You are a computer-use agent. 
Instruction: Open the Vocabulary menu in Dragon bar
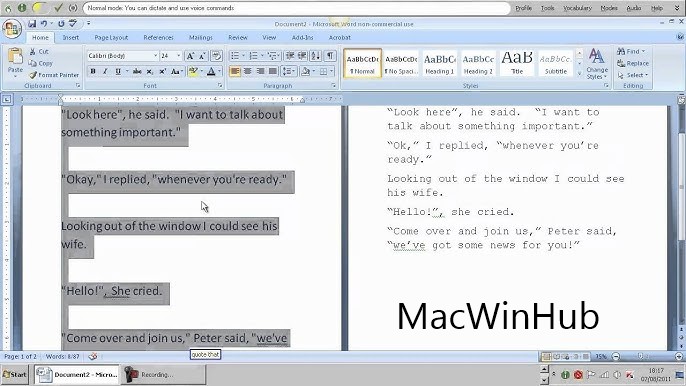577,8
